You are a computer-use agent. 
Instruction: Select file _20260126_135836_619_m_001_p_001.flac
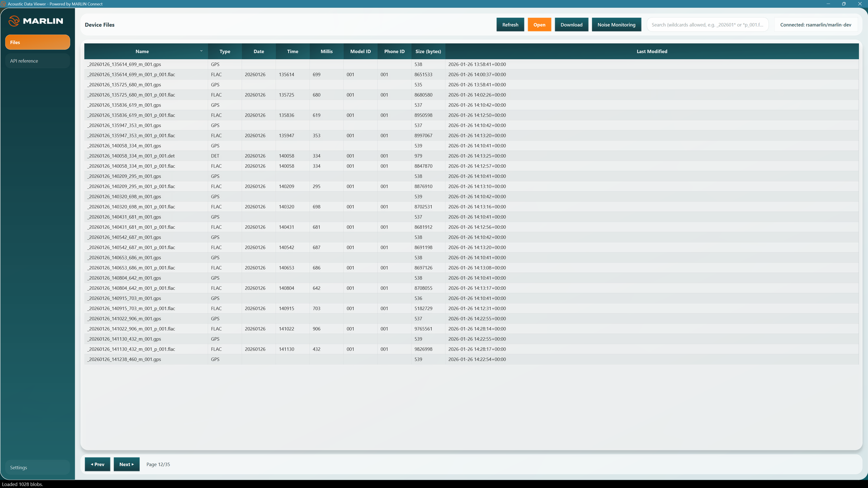(x=131, y=115)
